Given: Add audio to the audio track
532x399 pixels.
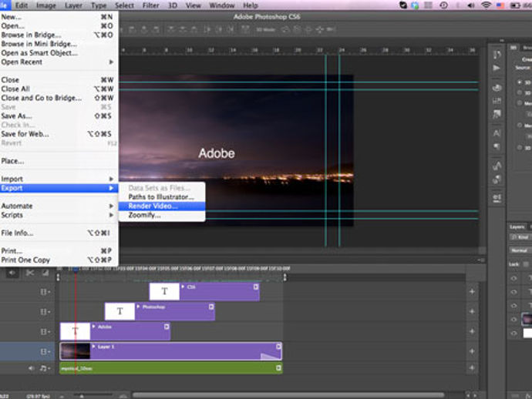Looking at the screenshot, I should pos(472,368).
